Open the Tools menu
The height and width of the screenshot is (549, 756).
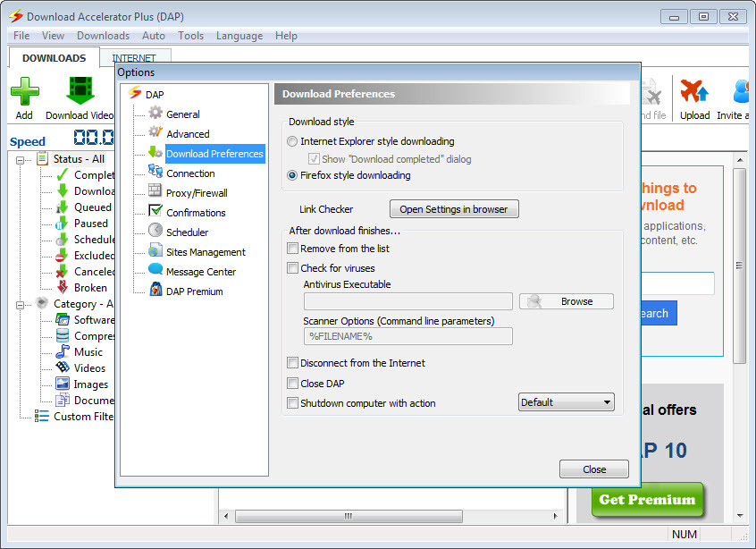[x=190, y=36]
